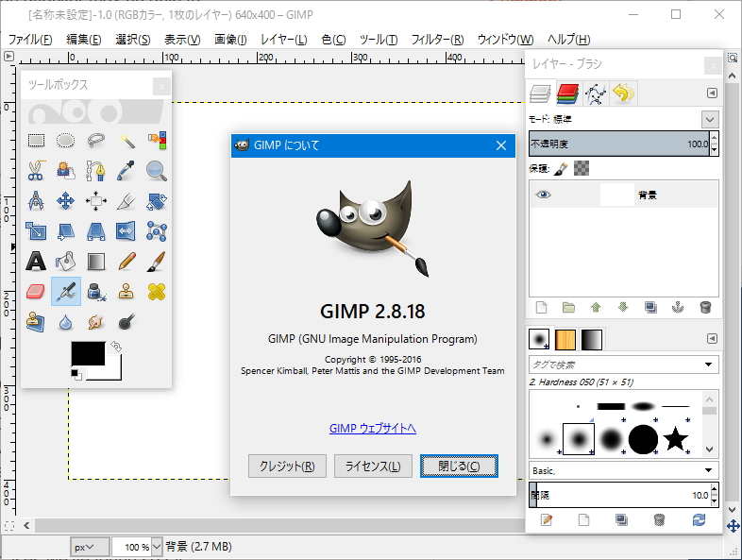The height and width of the screenshot is (560, 742).
Task: Select the Zoom magnifier tool
Action: tap(157, 171)
